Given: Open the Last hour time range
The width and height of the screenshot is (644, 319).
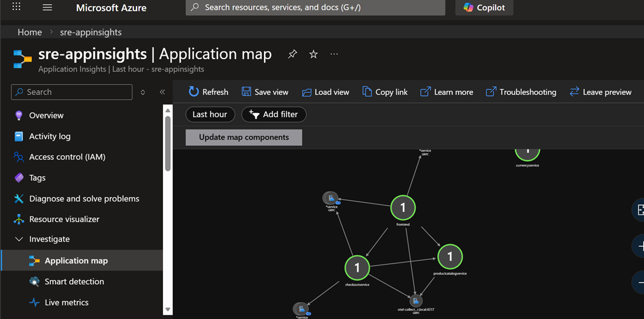Looking at the screenshot, I should 210,114.
